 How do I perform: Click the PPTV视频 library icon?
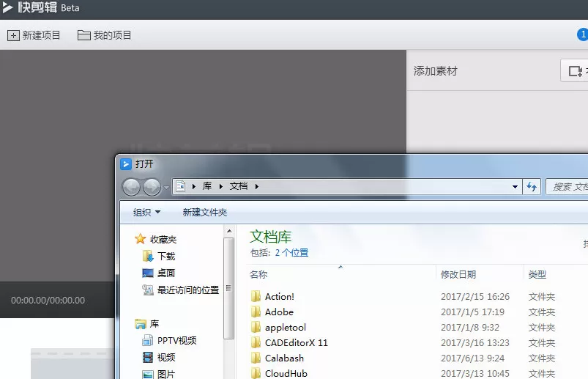[x=148, y=341]
